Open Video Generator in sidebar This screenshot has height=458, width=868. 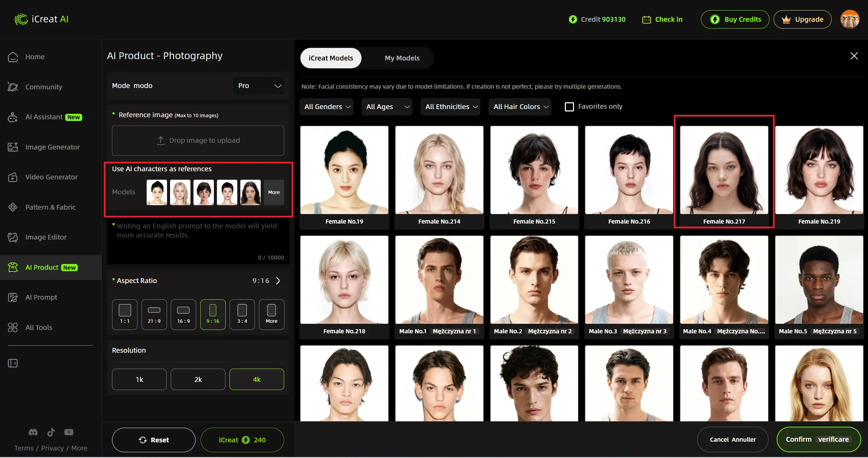pyautogui.click(x=43, y=177)
